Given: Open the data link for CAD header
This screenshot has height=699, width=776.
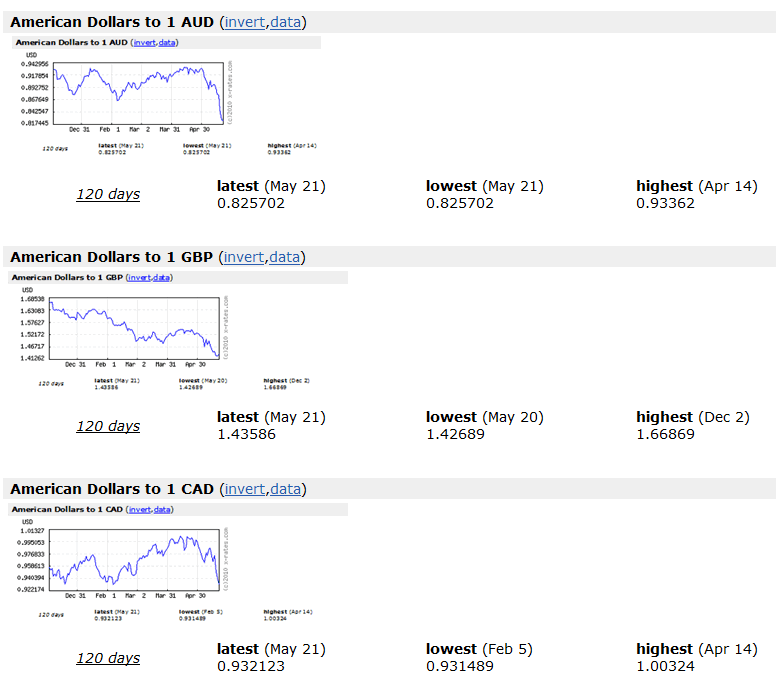Looking at the screenshot, I should pos(286,489).
